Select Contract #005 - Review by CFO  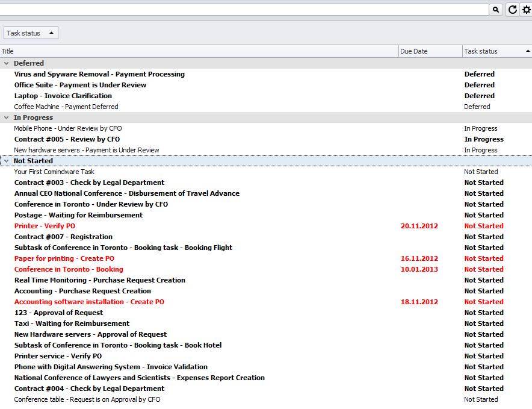coord(68,139)
